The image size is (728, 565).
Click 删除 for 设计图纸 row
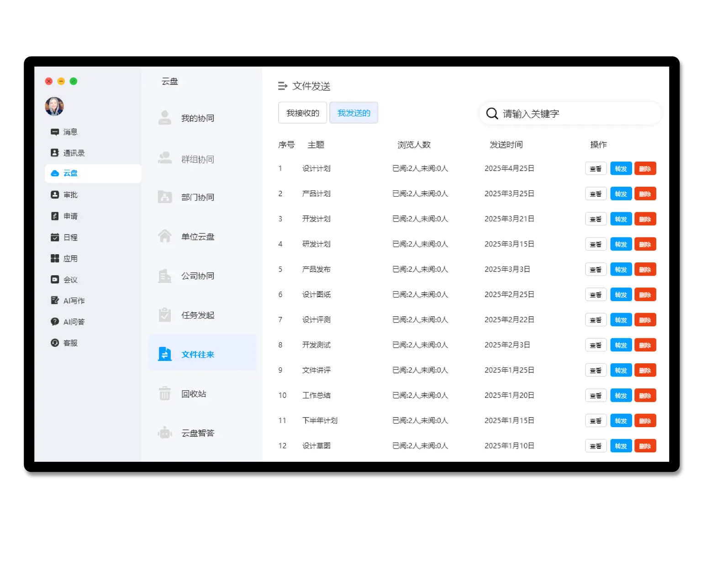645,295
